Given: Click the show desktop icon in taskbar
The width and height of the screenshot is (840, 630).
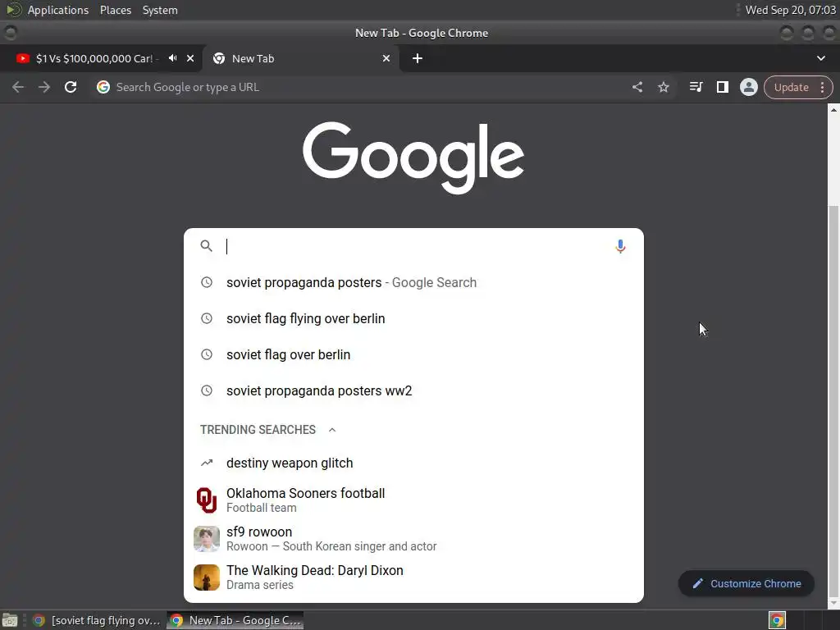Looking at the screenshot, I should (x=10, y=620).
